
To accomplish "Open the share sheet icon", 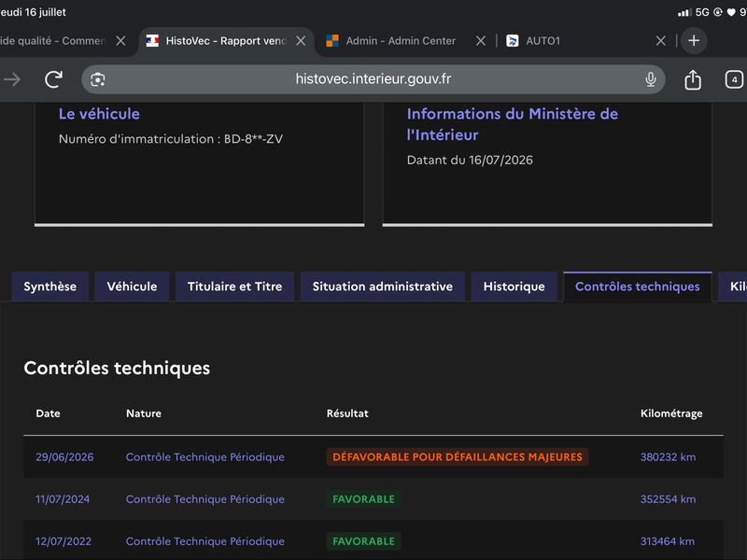I will pos(693,79).
